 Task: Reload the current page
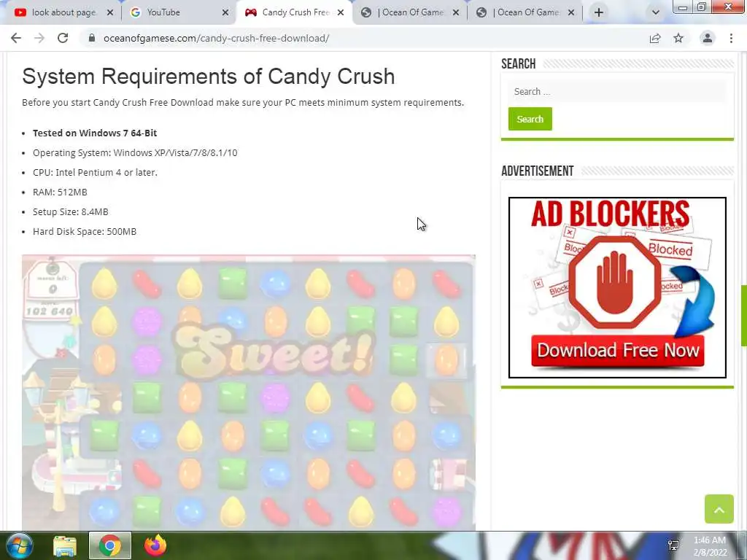tap(63, 38)
